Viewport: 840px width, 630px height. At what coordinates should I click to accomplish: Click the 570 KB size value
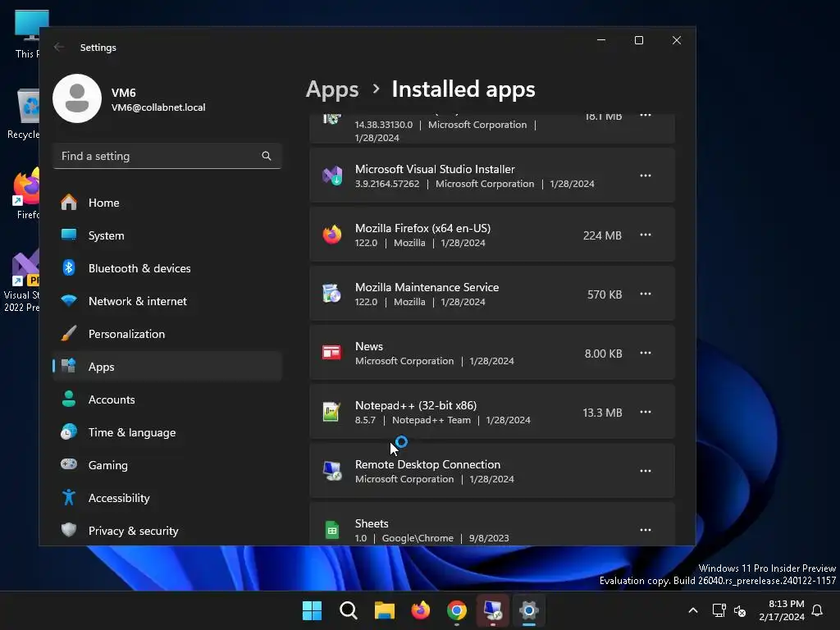tap(605, 294)
